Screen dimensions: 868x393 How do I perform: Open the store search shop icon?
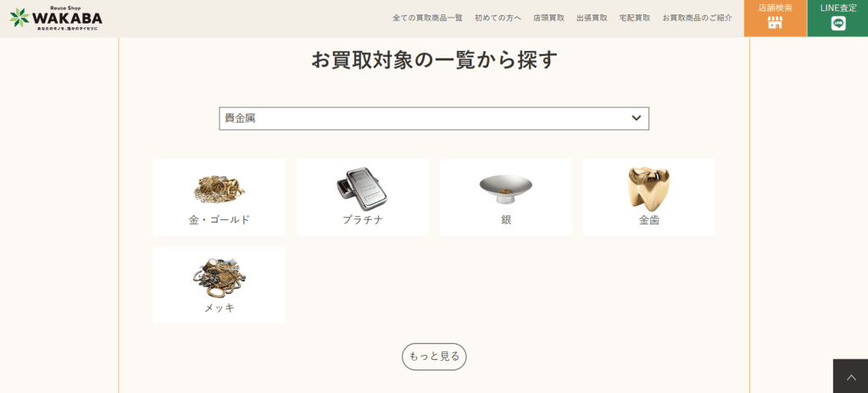[775, 23]
